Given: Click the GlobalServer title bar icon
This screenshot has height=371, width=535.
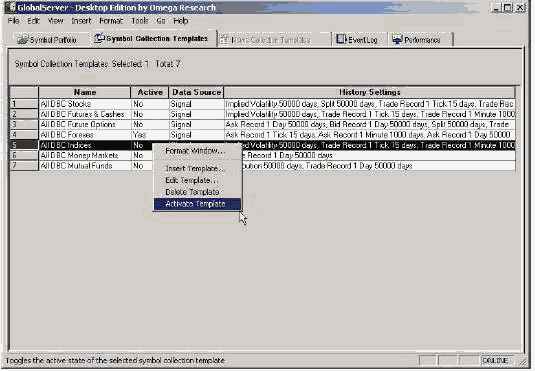Looking at the screenshot, I should 11,8.
